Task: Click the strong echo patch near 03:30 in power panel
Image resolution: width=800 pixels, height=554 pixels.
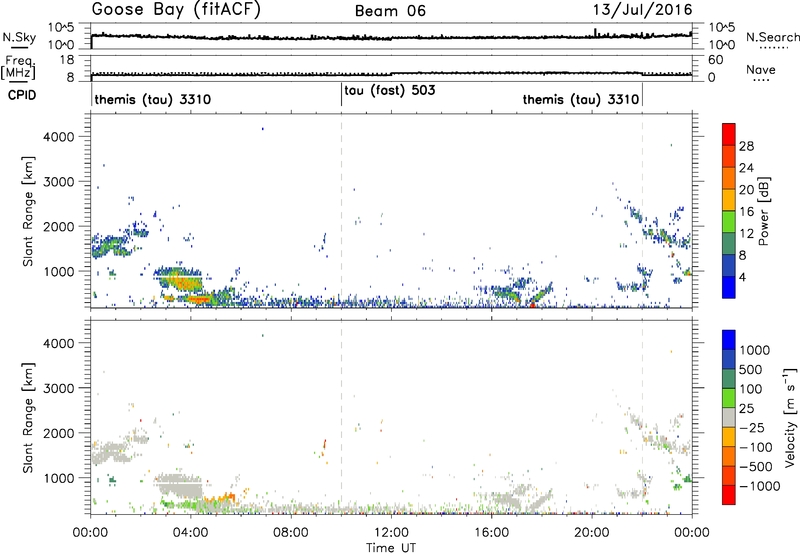Action: [179, 281]
